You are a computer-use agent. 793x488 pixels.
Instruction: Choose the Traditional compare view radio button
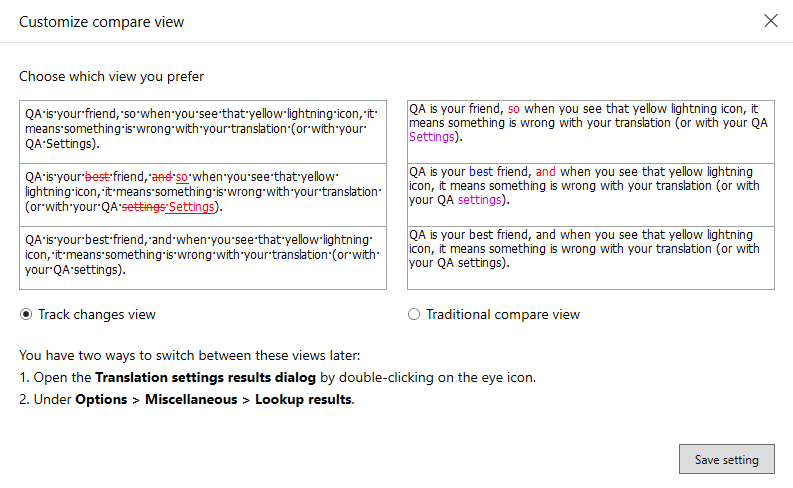point(414,314)
